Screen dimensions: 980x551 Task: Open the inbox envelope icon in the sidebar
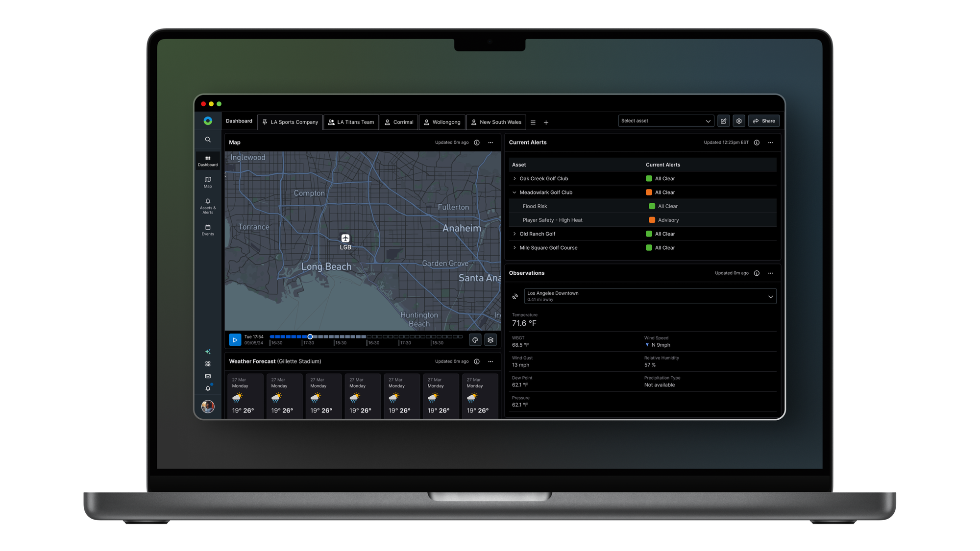208,376
